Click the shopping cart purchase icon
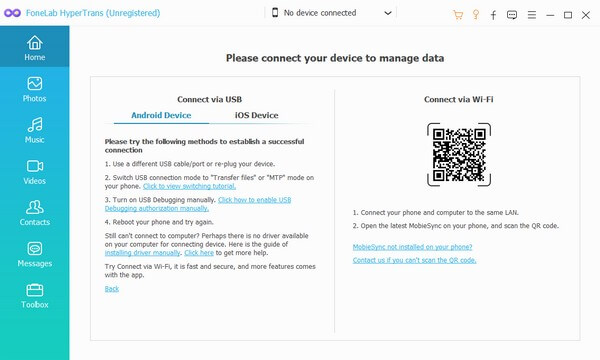 [x=458, y=15]
